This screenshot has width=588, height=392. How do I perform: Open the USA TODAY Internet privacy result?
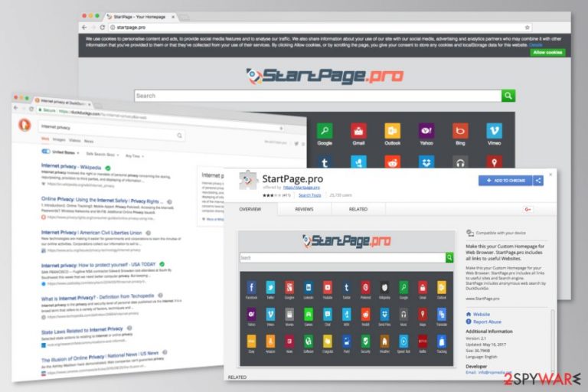pyautogui.click(x=98, y=265)
